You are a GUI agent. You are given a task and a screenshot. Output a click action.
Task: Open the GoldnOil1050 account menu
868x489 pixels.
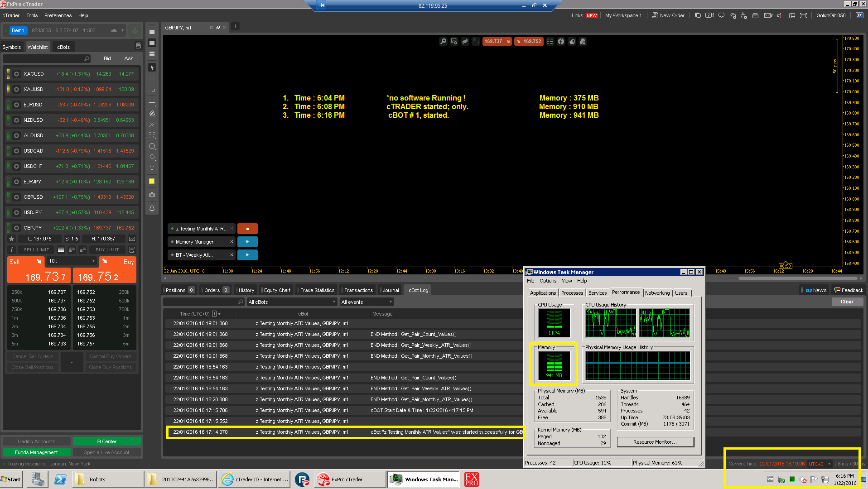point(831,15)
